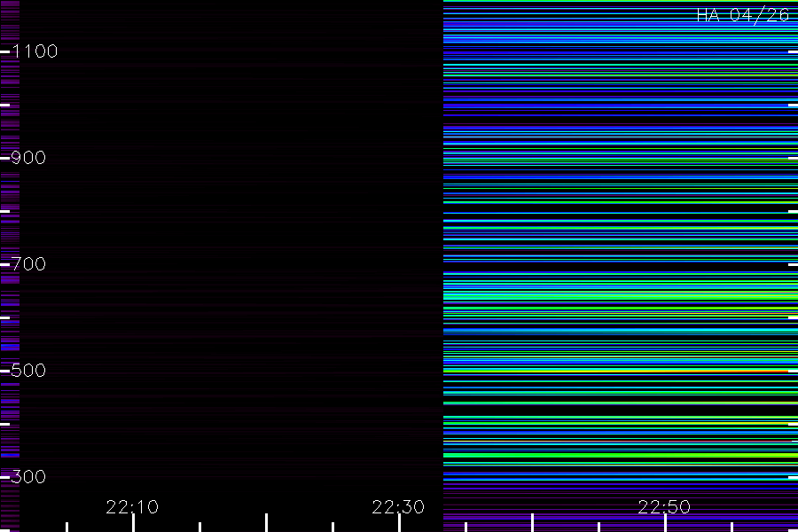Click the 22:30 time axis label
The height and width of the screenshot is (532, 798).
coord(398,507)
